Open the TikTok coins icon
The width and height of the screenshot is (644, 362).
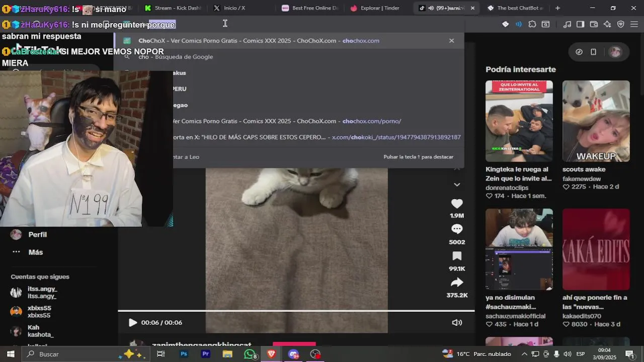(x=579, y=52)
